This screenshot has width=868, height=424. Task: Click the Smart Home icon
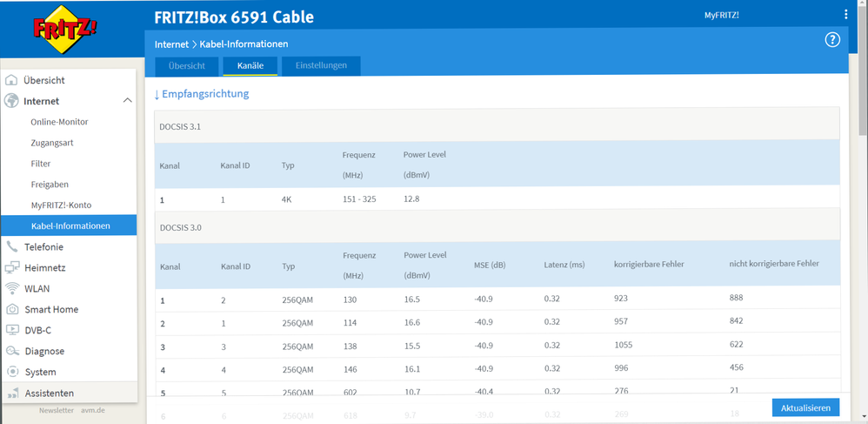click(x=12, y=310)
